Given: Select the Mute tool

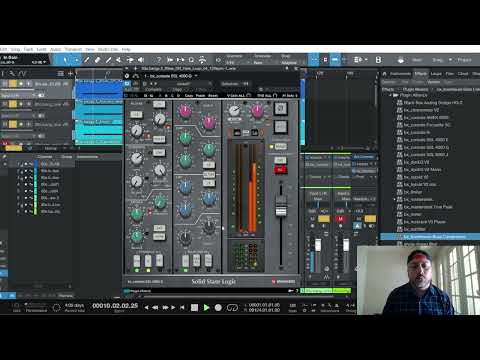Looking at the screenshot, I should coord(119,60).
